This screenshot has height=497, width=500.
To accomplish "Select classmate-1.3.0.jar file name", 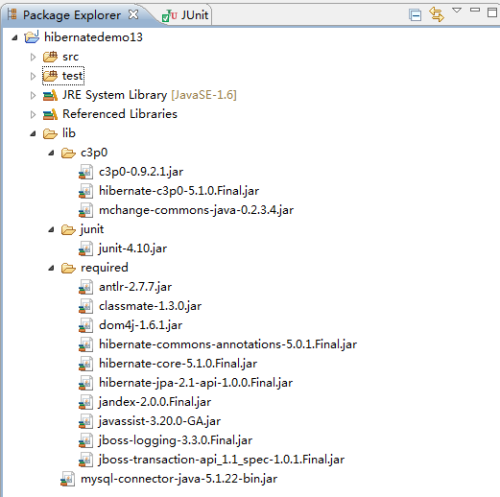I will pos(150,306).
